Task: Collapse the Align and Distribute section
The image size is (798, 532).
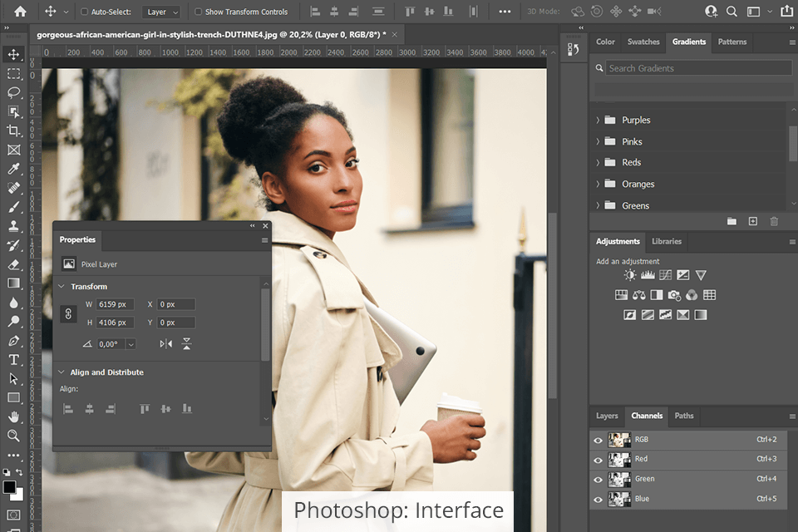Action: 62,372
